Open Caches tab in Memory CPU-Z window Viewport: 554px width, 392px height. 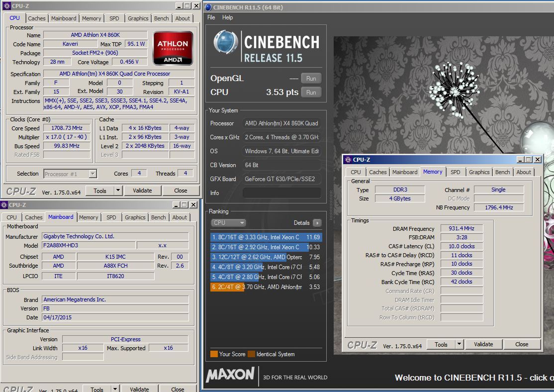pos(377,172)
